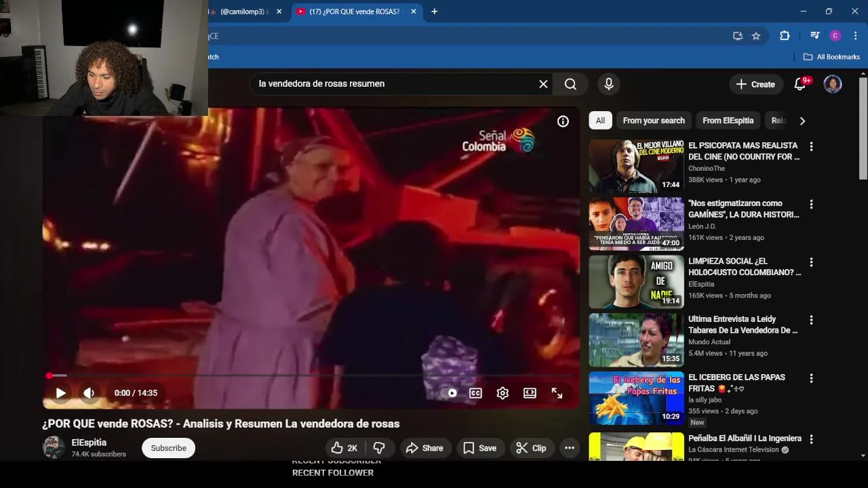The width and height of the screenshot is (868, 488).
Task: Select the All filter chip
Action: point(600,121)
